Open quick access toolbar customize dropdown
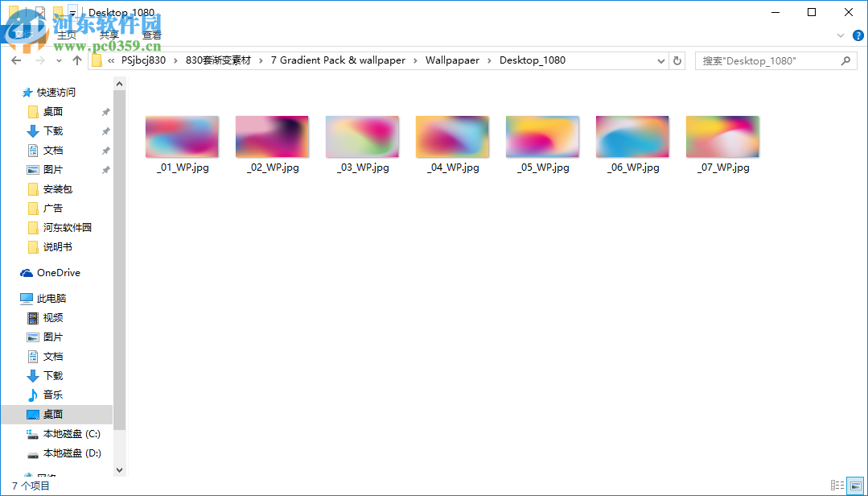Image resolution: width=868 pixels, height=496 pixels. pyautogui.click(x=72, y=12)
